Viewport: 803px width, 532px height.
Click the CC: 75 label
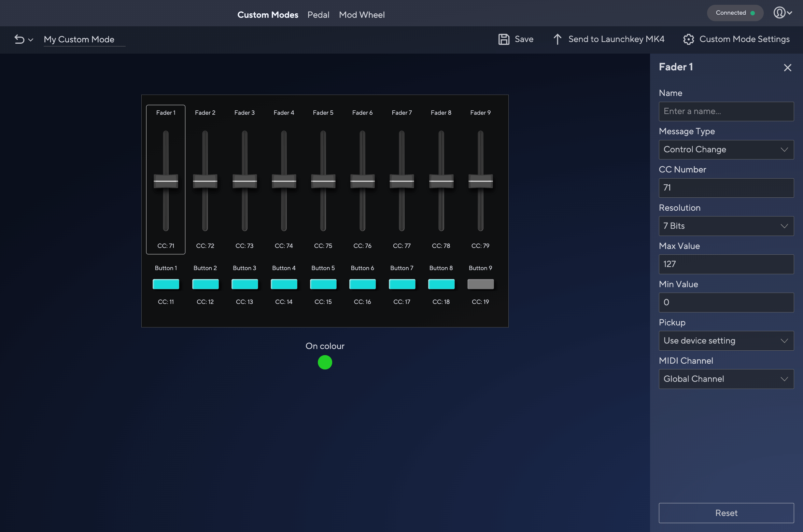pyautogui.click(x=323, y=246)
